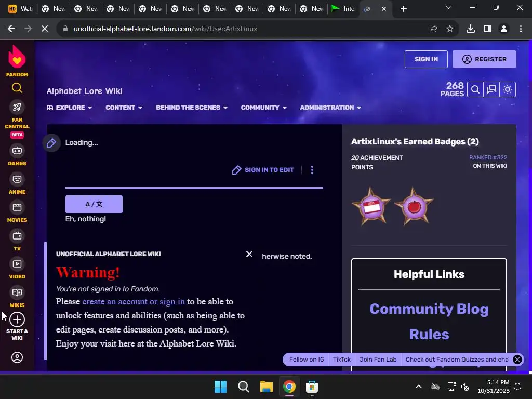532x399 pixels.
Task: Expand the Community menu
Action: point(263,108)
